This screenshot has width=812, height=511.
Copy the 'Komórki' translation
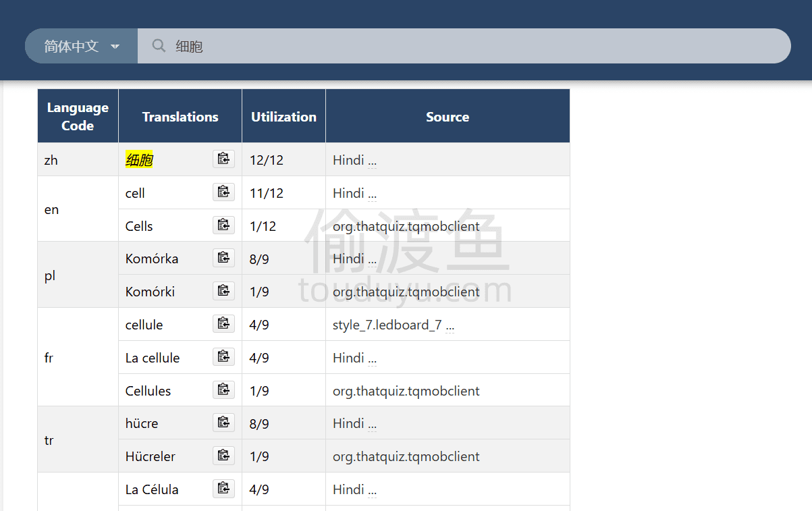click(x=223, y=291)
